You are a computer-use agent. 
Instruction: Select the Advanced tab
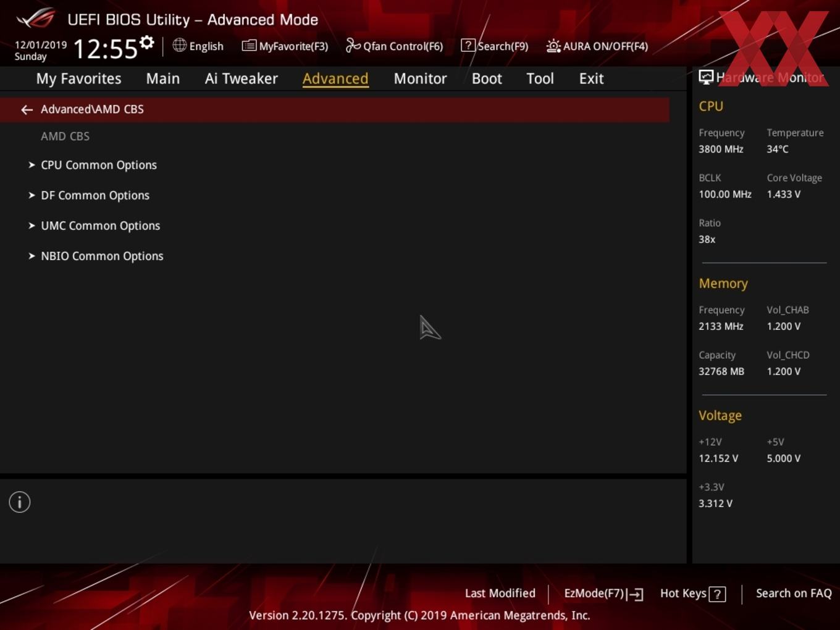coord(335,78)
